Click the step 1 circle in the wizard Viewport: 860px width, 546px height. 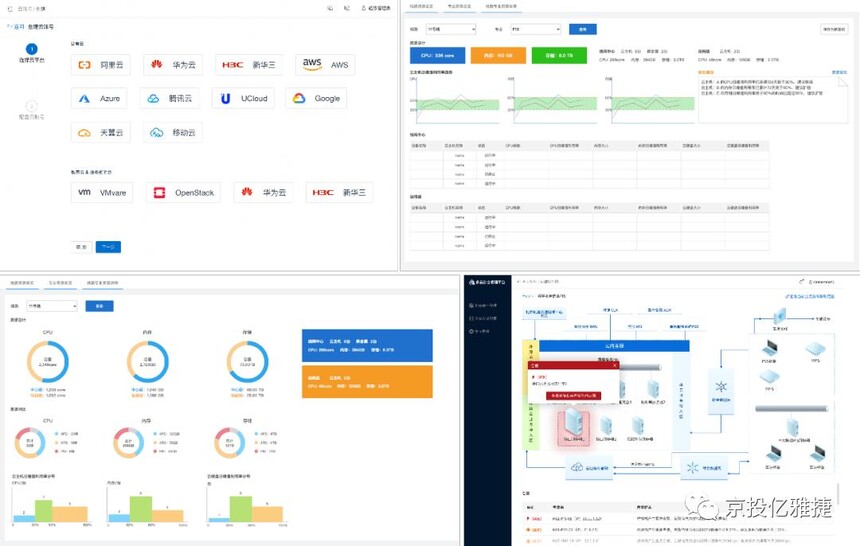(x=32, y=49)
